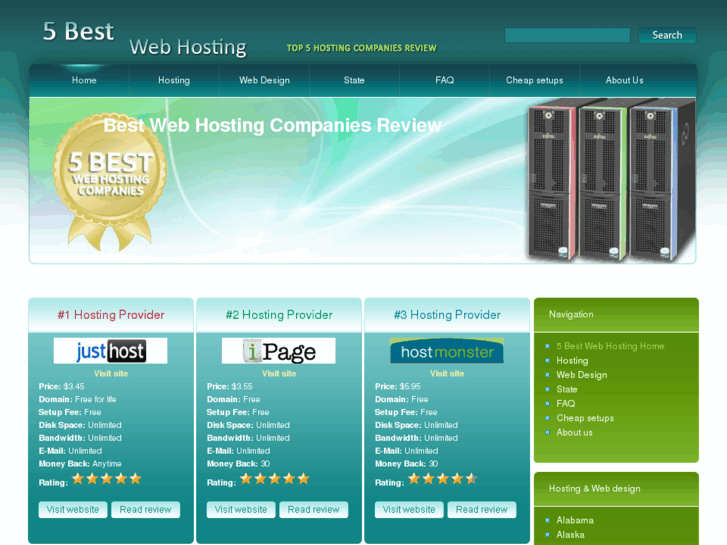Click 'Hosting & Web design' sidebar heading

tap(595, 488)
